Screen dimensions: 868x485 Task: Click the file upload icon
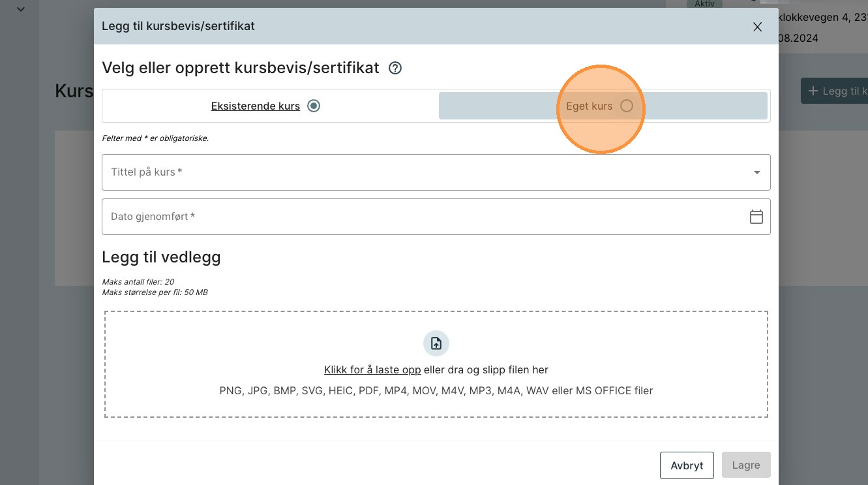[436, 343]
